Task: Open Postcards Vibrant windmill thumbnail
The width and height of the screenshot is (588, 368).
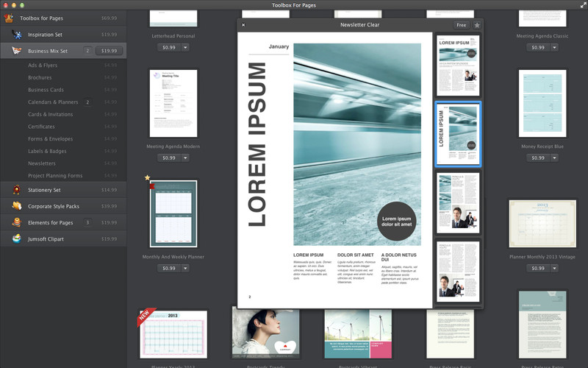Action: pos(358,333)
